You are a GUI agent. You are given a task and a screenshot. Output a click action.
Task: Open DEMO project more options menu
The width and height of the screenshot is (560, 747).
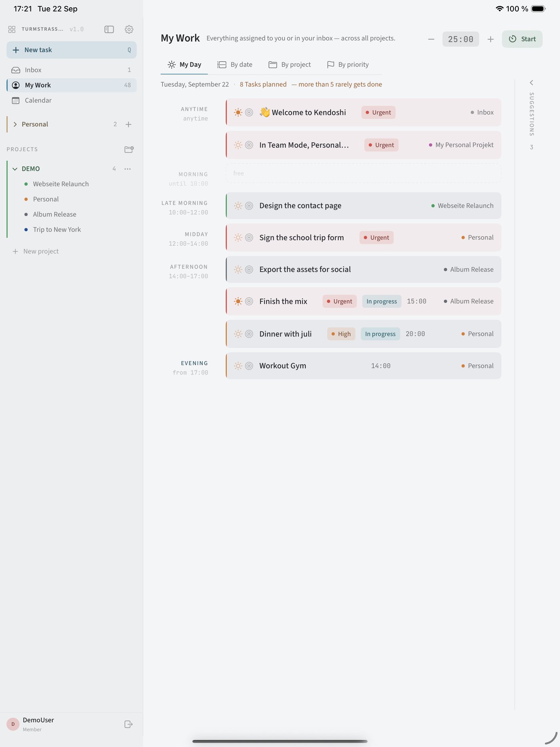tap(128, 169)
